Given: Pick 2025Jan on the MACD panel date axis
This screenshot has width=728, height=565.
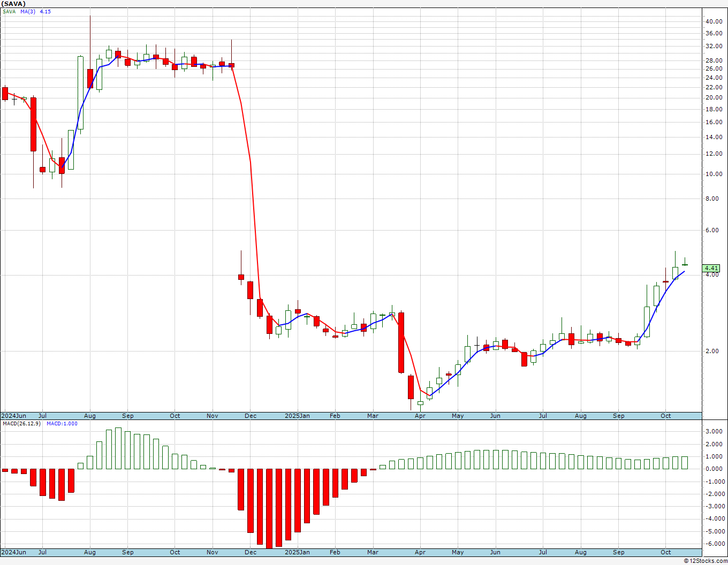Looking at the screenshot, I should point(297,552).
